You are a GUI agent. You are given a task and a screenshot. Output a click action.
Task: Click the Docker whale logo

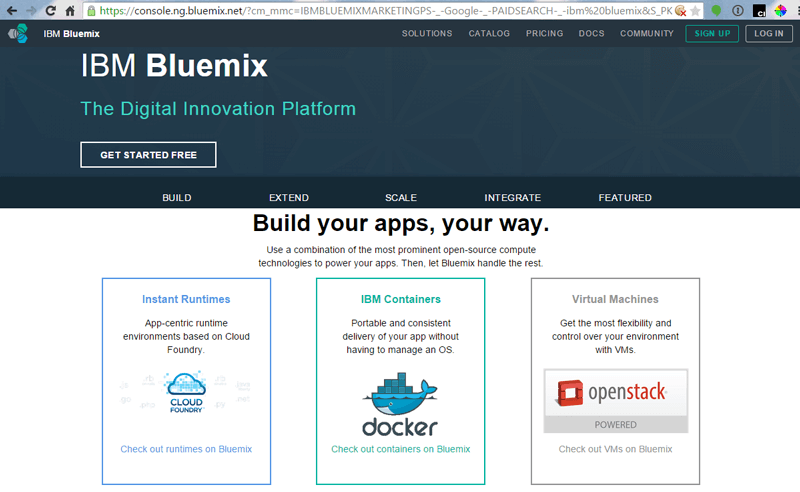(x=400, y=404)
